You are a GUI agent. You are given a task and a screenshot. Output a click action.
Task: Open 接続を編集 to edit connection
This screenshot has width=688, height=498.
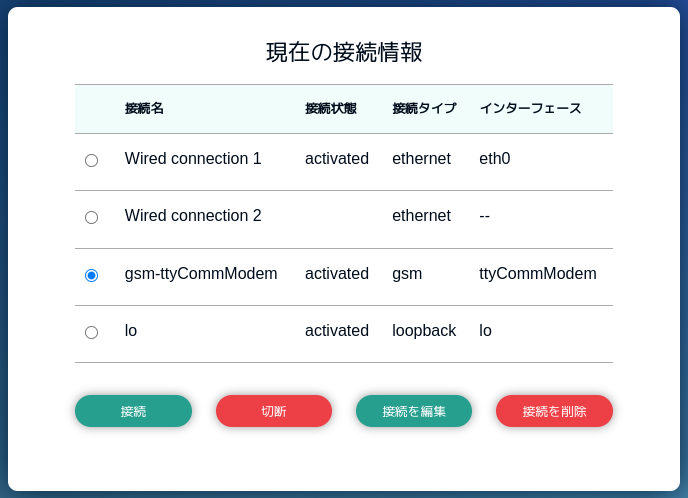(x=414, y=411)
